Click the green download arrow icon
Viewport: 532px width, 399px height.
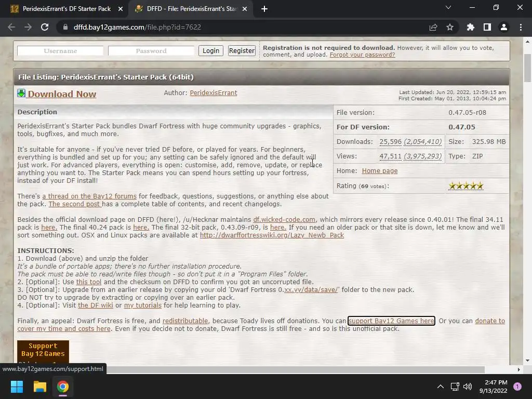point(21,94)
